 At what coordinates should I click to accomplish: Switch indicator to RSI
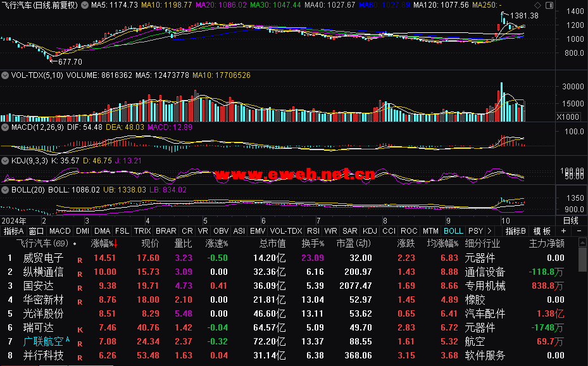pos(313,231)
